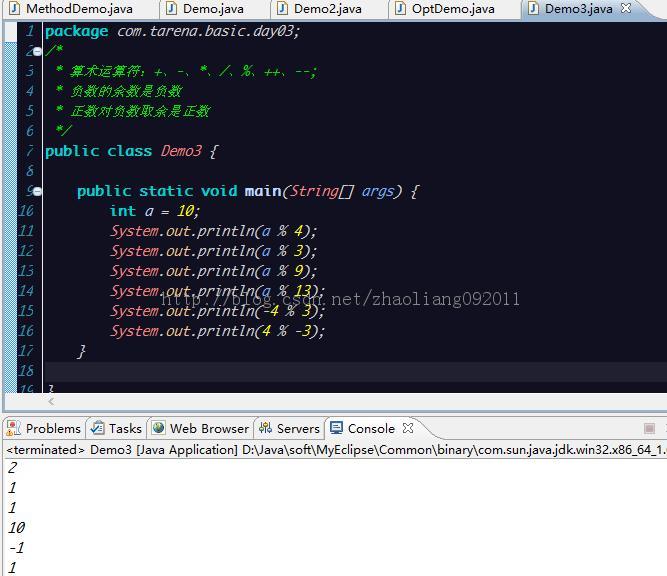Close the Demo3.java tab with its X

coord(626,8)
